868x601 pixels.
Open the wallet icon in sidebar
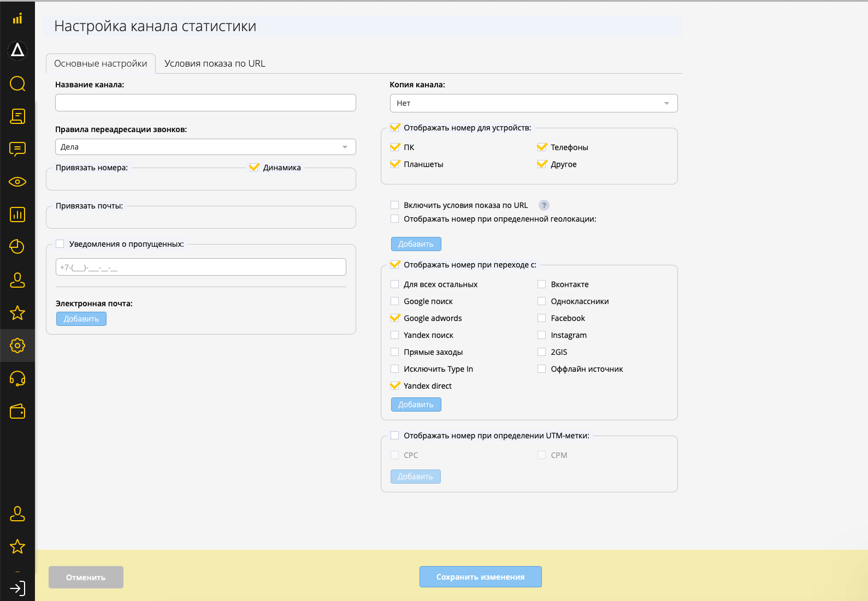tap(17, 412)
